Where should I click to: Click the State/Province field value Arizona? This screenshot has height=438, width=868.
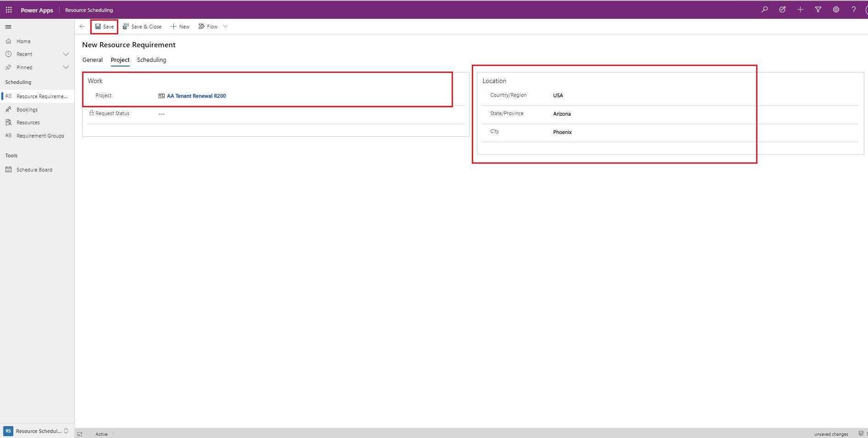coord(562,114)
